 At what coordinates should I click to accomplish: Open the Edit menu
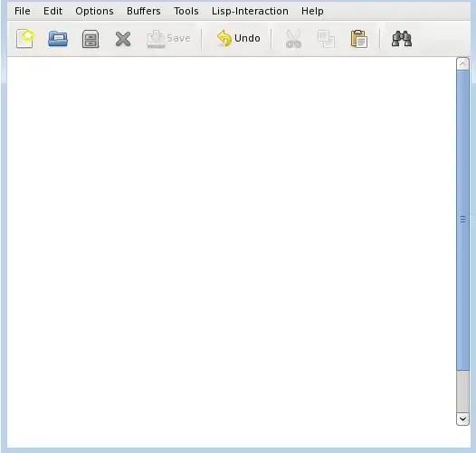52,11
